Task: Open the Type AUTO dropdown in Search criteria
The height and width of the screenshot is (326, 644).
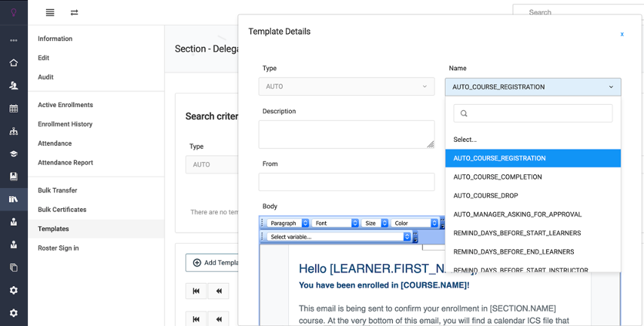Action: tap(211, 165)
